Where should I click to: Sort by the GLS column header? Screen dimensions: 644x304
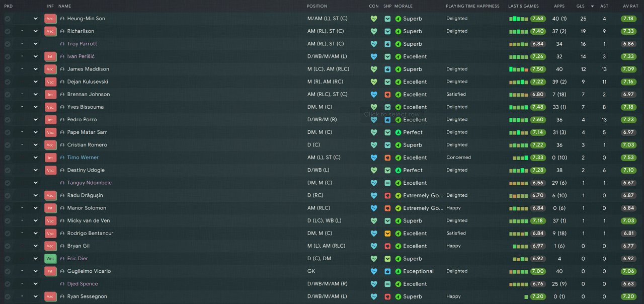pos(581,6)
